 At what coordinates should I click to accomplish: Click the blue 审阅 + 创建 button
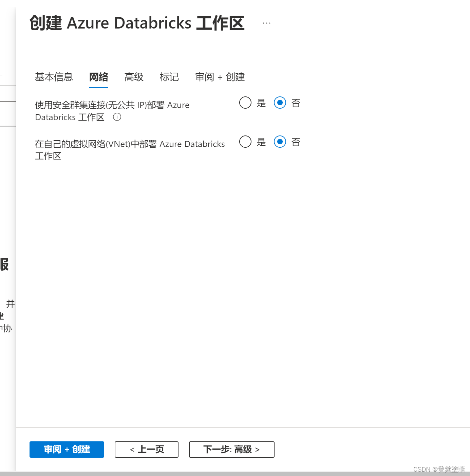click(67, 450)
